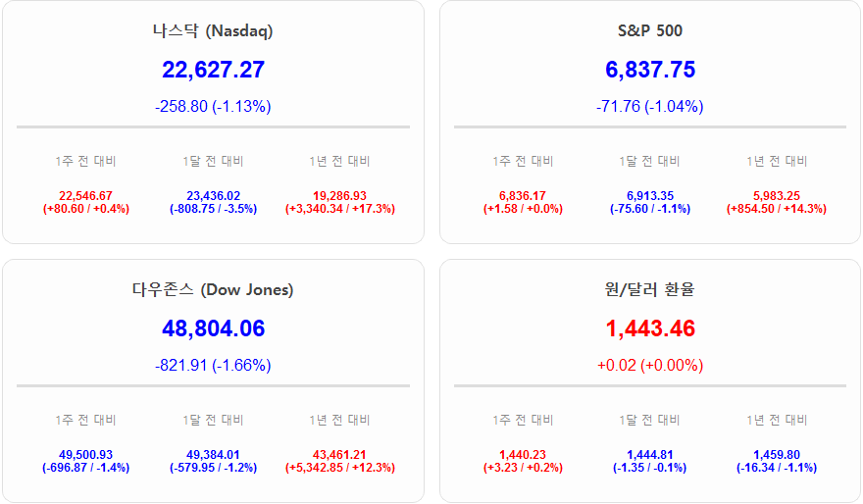Screen dimensions: 863x504
Task: Select the Nasdaq index value 22,627.27
Action: [213, 70]
